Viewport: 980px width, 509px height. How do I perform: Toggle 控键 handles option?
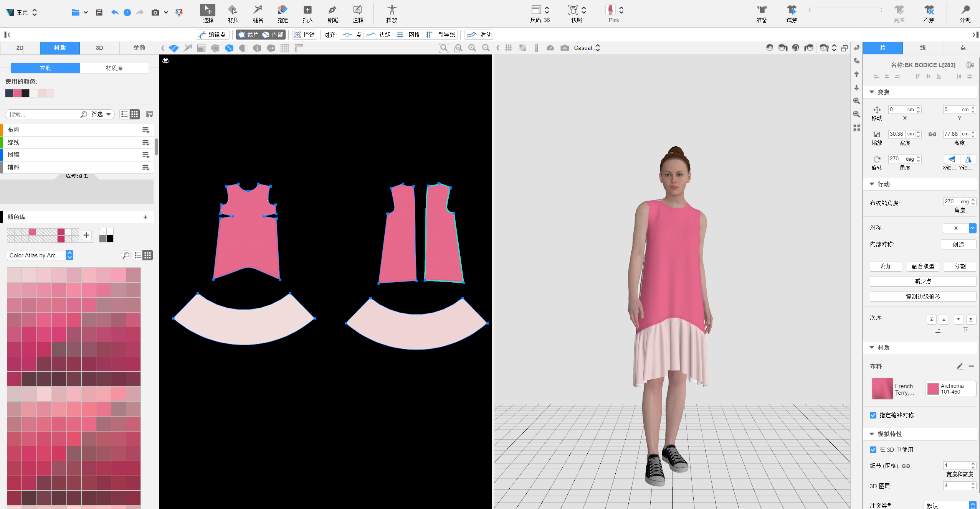point(304,35)
